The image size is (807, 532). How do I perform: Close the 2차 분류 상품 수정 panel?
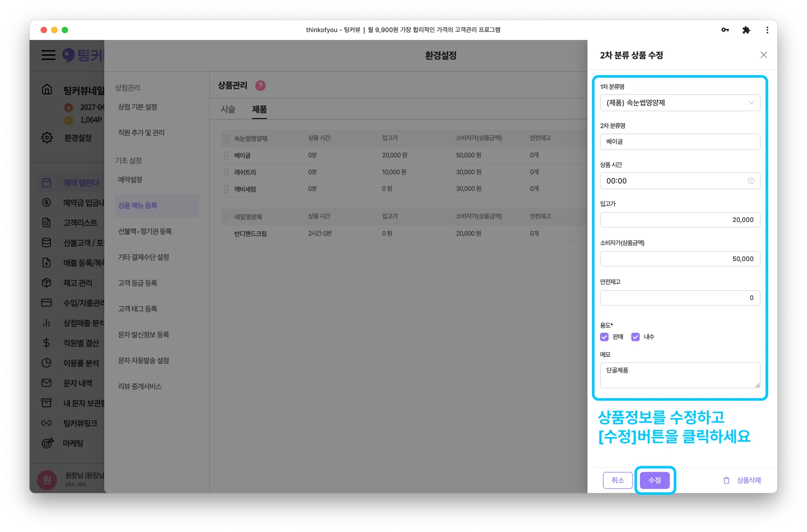click(x=763, y=55)
